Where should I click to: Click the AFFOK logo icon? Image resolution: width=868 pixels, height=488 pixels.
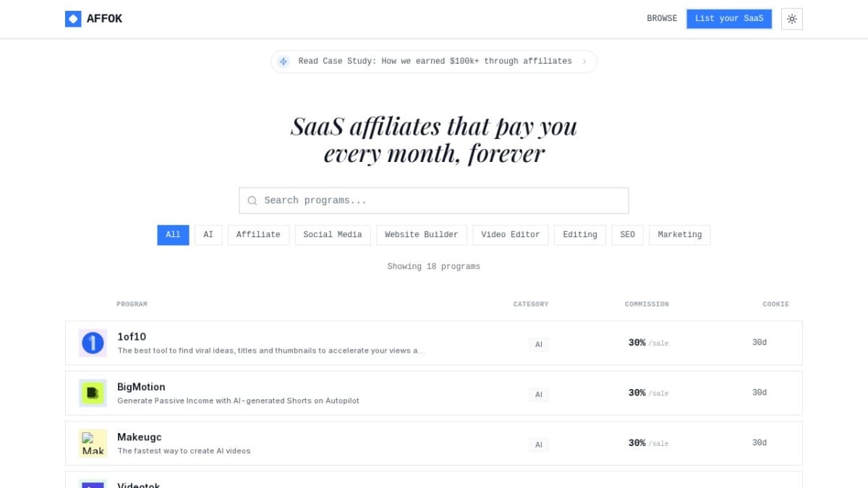click(73, 19)
